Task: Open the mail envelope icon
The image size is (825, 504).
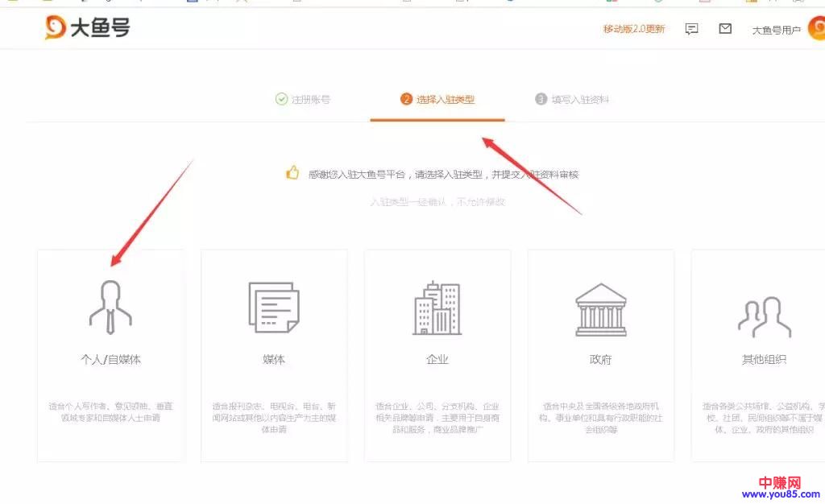Action: tap(725, 29)
